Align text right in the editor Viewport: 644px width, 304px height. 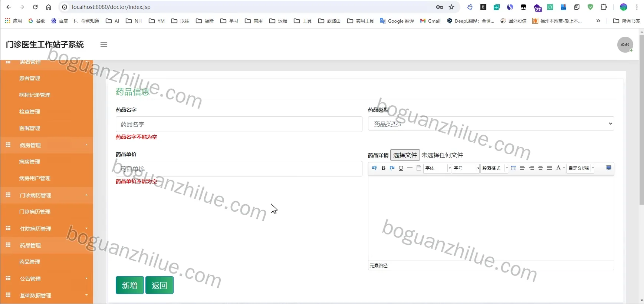tap(532, 168)
